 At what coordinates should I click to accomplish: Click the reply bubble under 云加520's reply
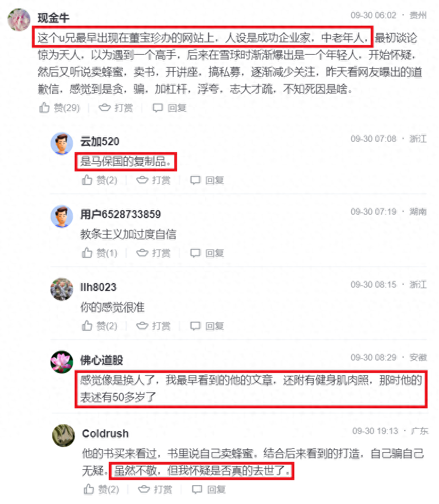click(195, 181)
